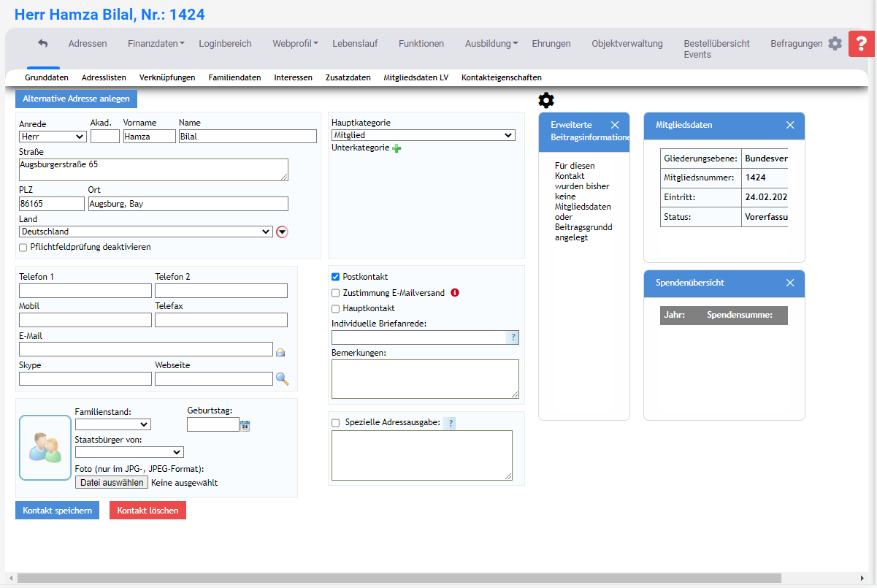Viewport: 877px width, 588px height.
Task: Click the red circled arrow next to Land
Action: point(283,232)
